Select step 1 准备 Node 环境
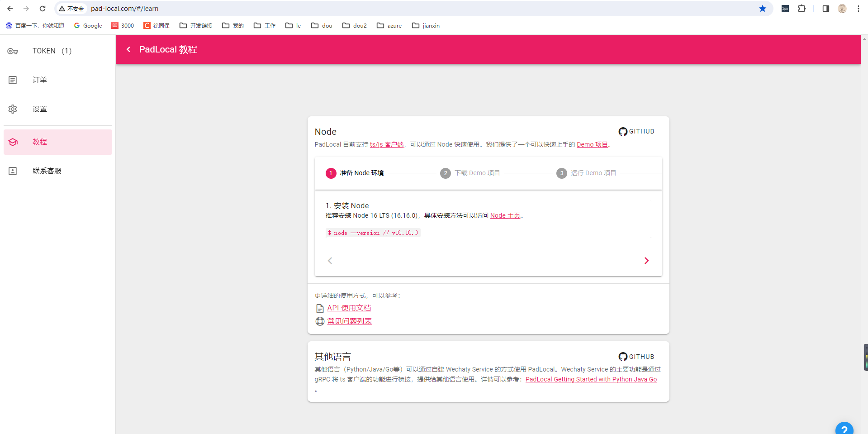 tap(355, 173)
